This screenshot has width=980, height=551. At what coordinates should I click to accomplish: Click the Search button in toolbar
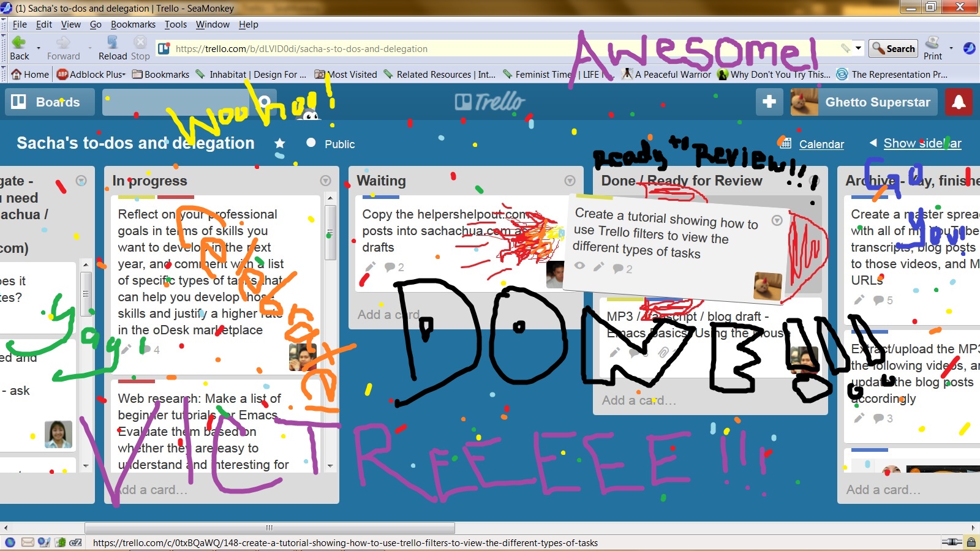tap(893, 48)
